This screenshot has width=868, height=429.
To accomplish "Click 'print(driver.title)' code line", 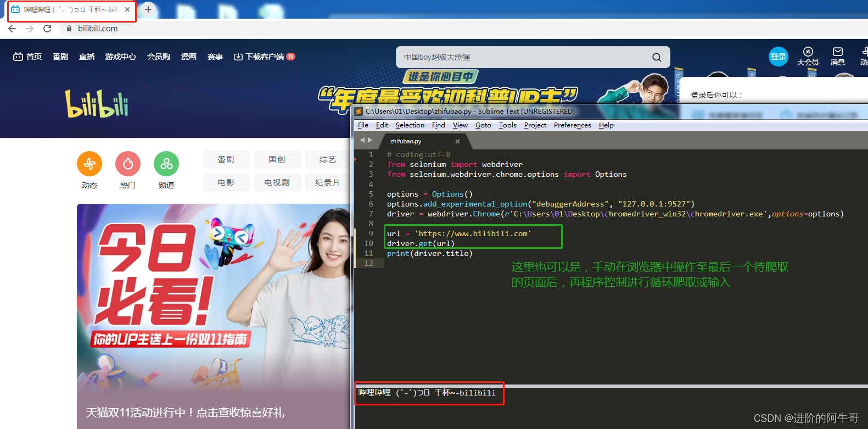I will tap(430, 253).
